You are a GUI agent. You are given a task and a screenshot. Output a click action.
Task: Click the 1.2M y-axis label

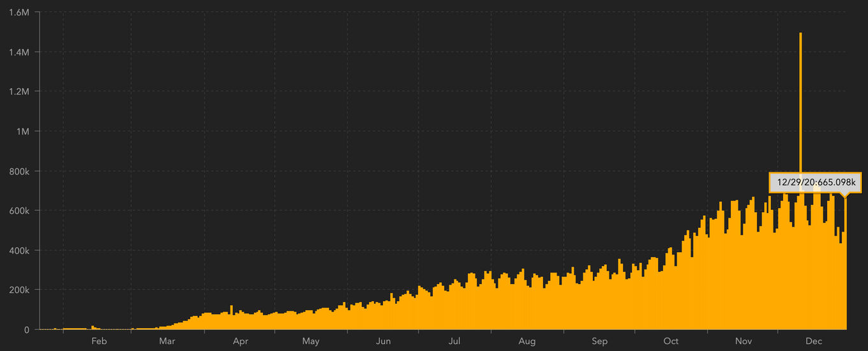pos(19,91)
